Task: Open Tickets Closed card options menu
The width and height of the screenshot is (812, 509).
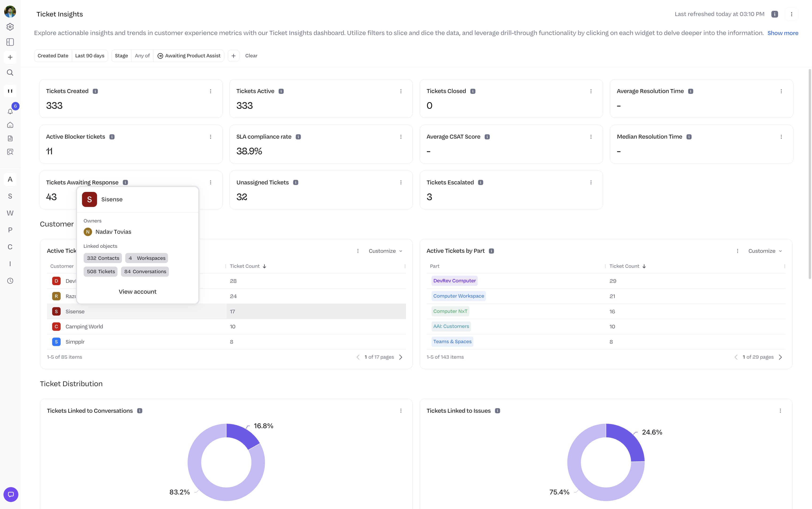Action: pyautogui.click(x=591, y=91)
